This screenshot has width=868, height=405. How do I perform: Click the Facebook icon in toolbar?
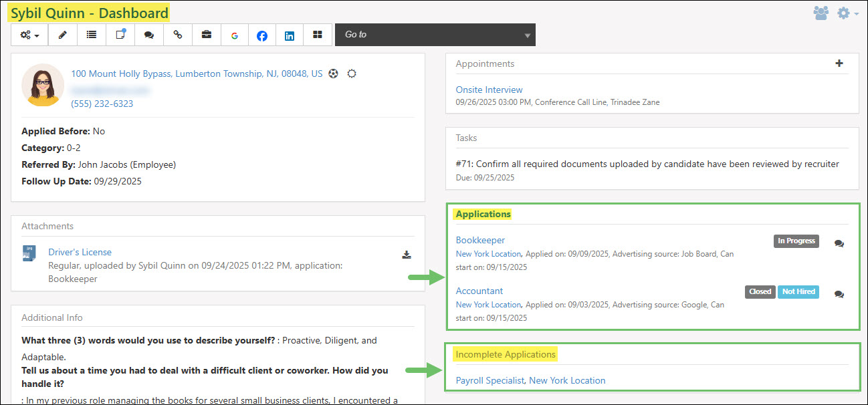click(261, 35)
